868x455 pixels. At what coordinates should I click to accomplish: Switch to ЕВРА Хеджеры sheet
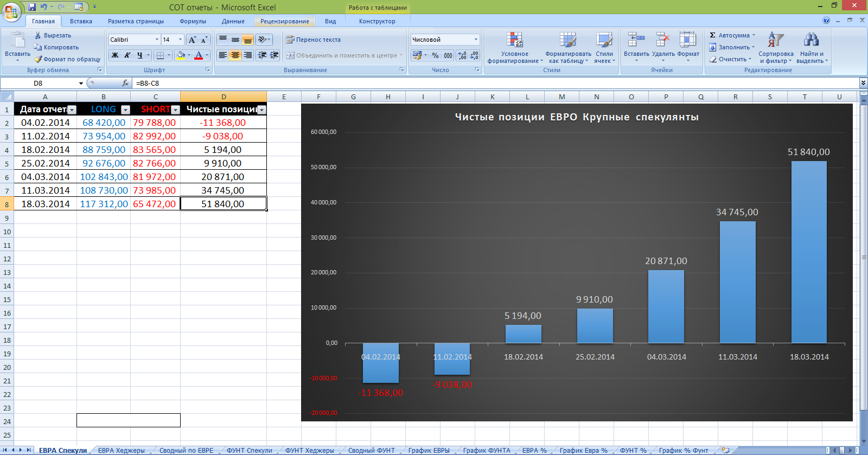(x=122, y=451)
